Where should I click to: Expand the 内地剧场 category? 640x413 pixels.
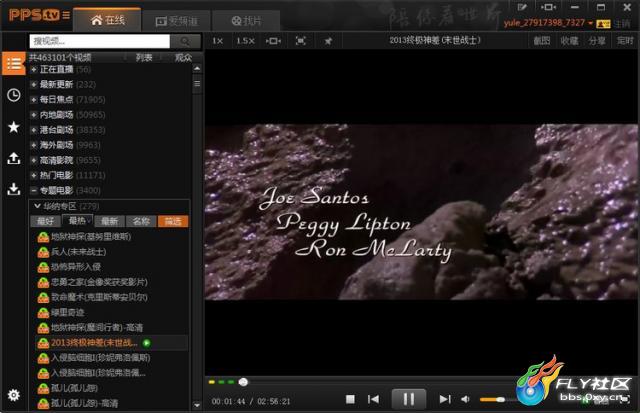tap(34, 115)
